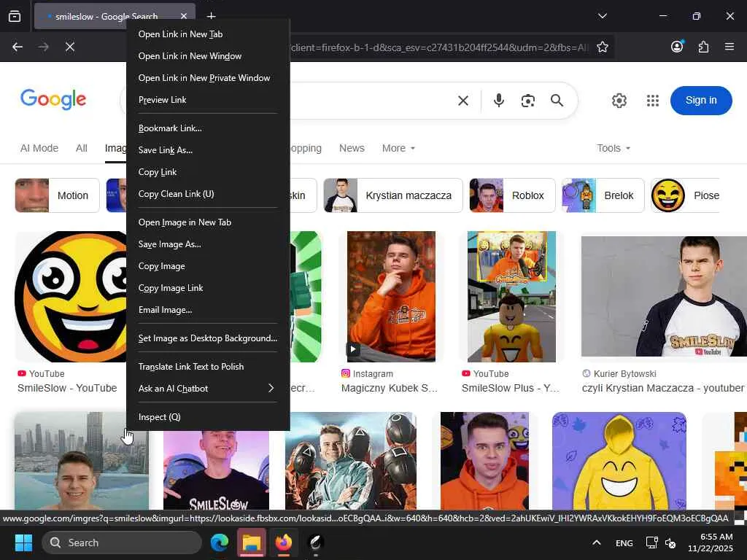Open the SmileSlow - YouTube emoji thumbnail
The height and width of the screenshot is (560, 747).
(x=71, y=297)
